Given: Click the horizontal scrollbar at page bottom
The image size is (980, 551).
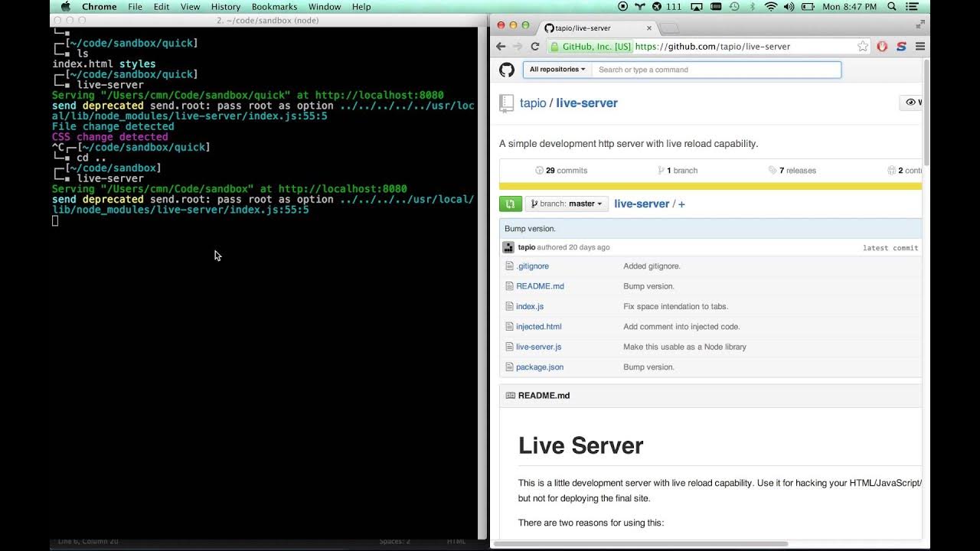Looking at the screenshot, I should [639, 544].
